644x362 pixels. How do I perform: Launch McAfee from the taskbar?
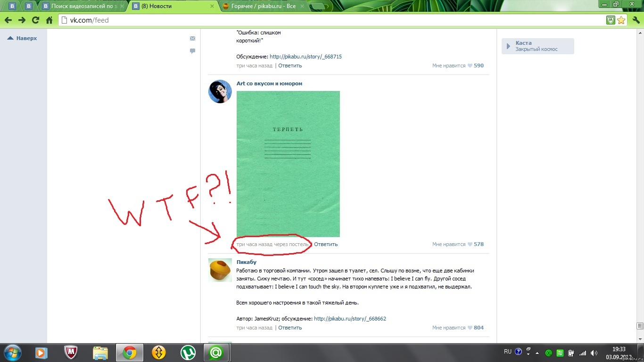pyautogui.click(x=71, y=353)
